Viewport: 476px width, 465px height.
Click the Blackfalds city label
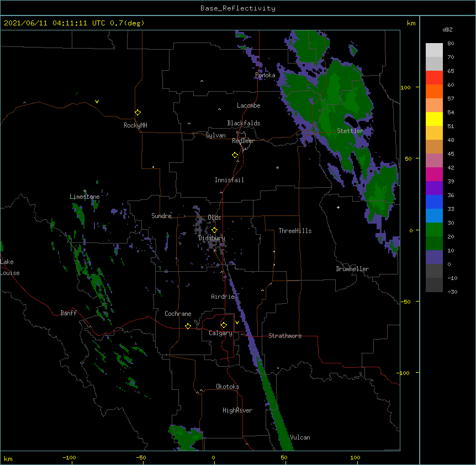pos(244,123)
